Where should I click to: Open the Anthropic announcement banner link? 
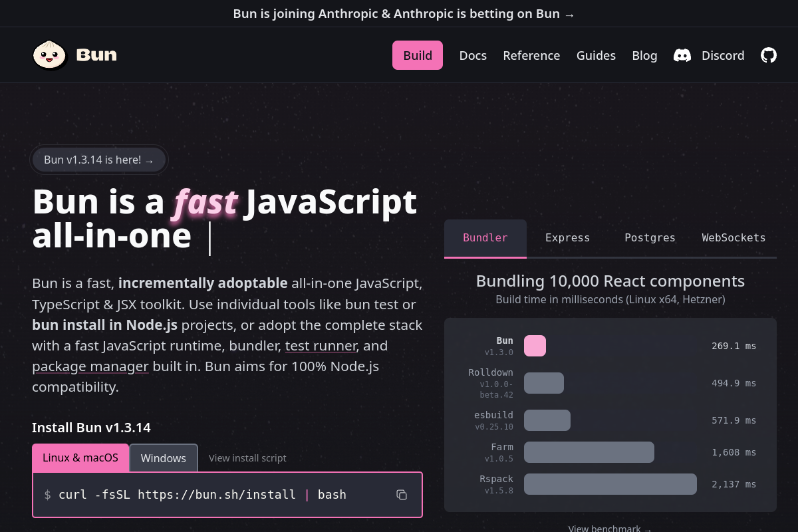[x=404, y=14]
